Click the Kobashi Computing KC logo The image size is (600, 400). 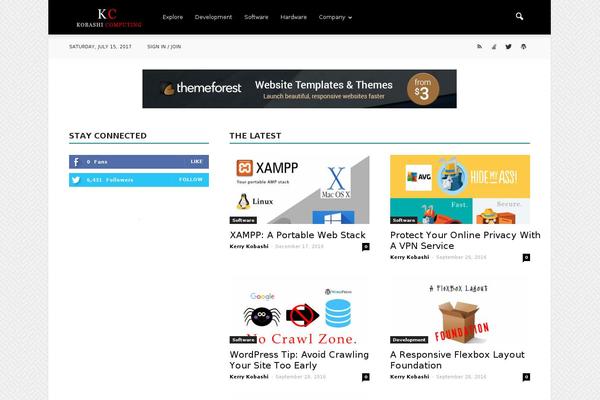109,18
